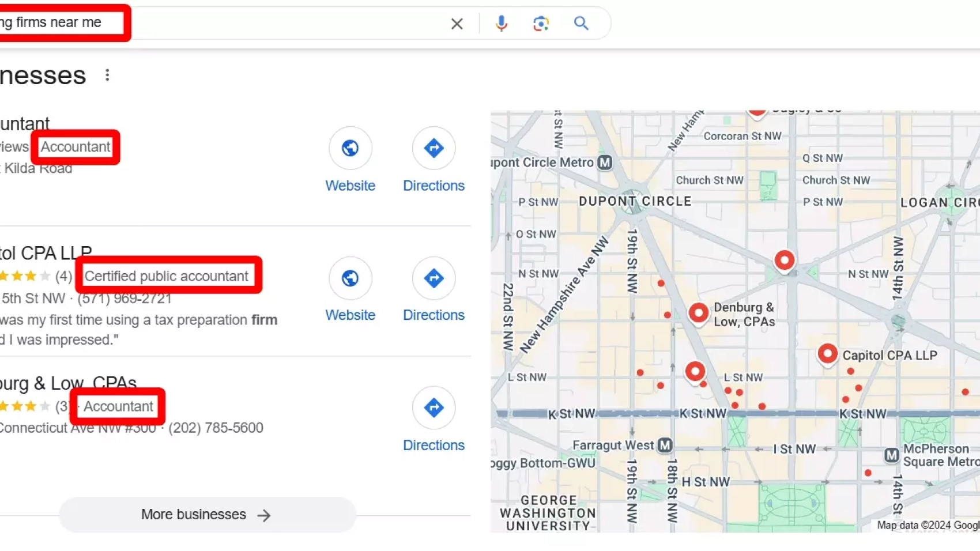Get Directions icon for first accountant listing
Image resolution: width=980 pixels, height=551 pixels.
[x=434, y=149]
